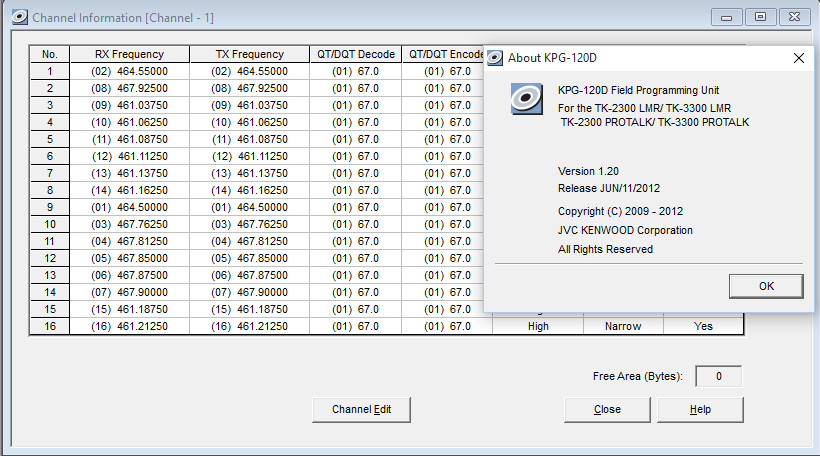The image size is (820, 456).
Task: Click RX Frequency cell (08) 467.92500
Action: 130,88
